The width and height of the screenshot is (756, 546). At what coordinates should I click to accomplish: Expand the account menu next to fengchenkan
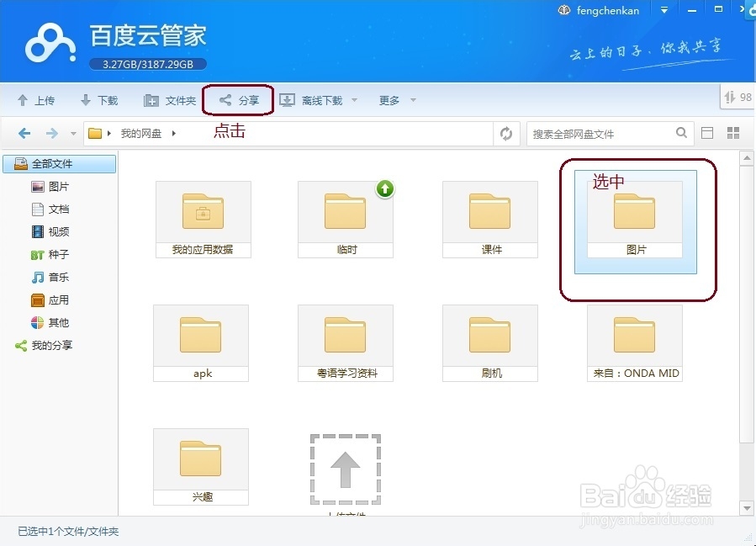click(664, 10)
